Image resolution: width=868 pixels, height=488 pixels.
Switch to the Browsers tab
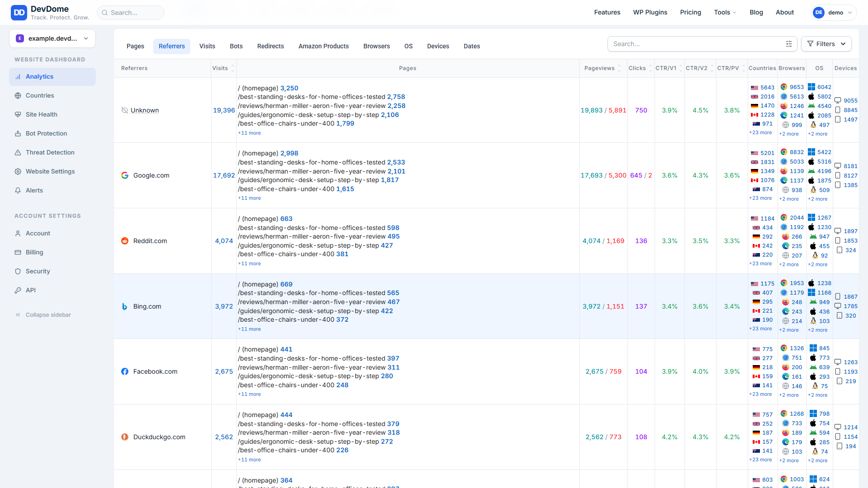coord(377,47)
